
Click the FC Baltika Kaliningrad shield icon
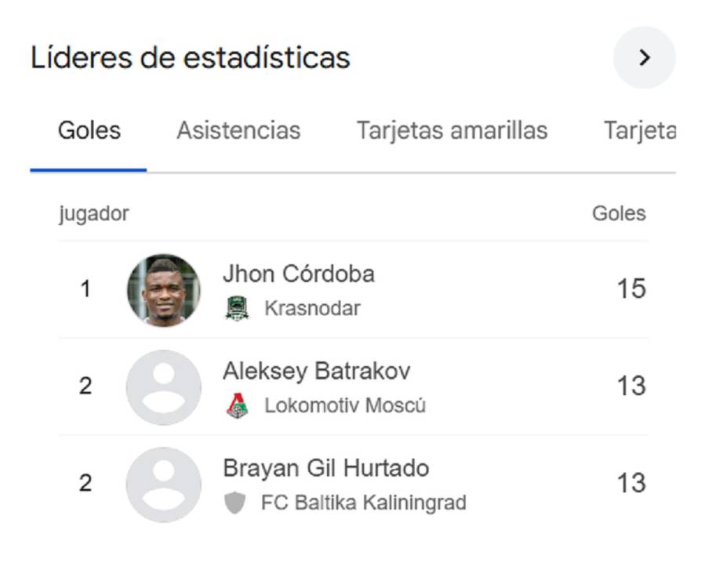(235, 503)
